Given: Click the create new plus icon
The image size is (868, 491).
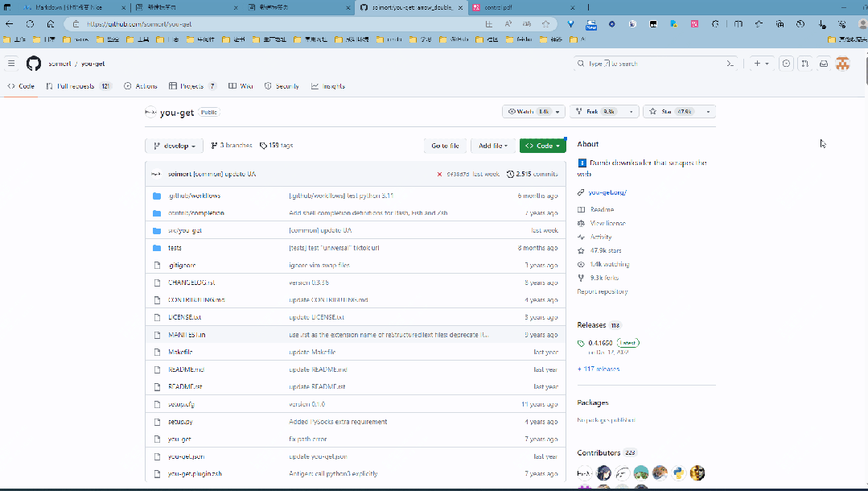Looking at the screenshot, I should (757, 64).
